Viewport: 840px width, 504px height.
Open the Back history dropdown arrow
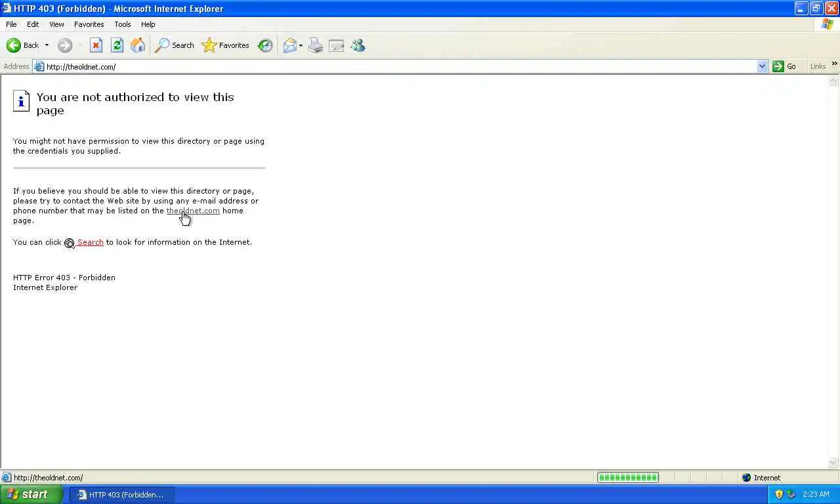click(47, 45)
